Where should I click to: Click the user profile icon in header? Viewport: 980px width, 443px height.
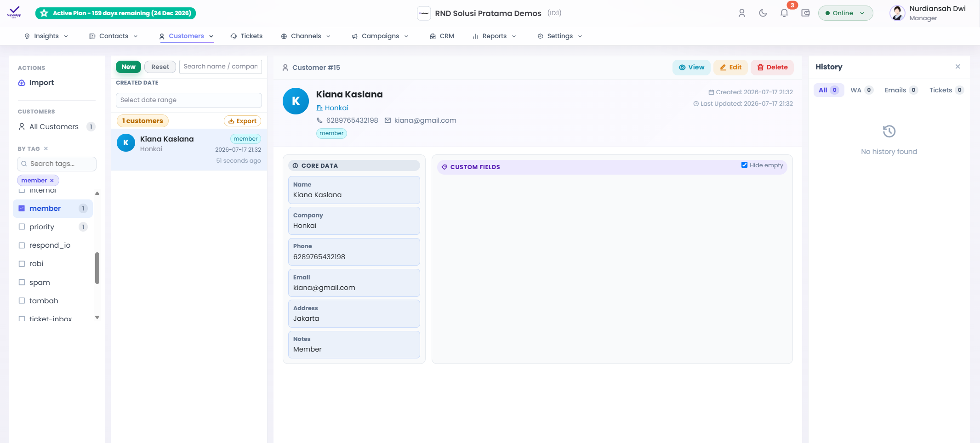coord(742,13)
